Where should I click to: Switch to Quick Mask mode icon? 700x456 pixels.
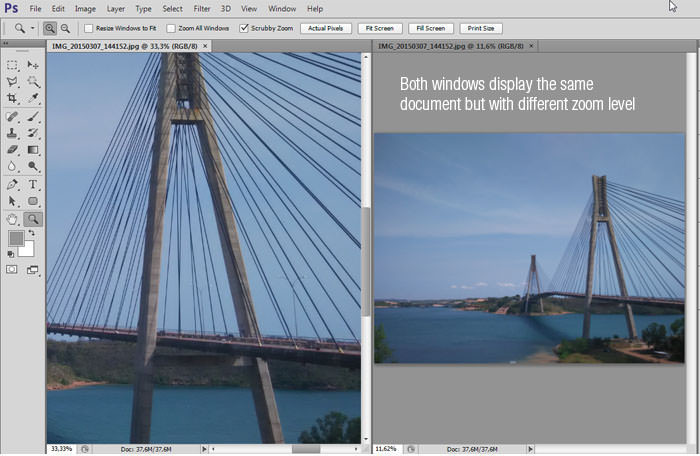click(x=12, y=269)
